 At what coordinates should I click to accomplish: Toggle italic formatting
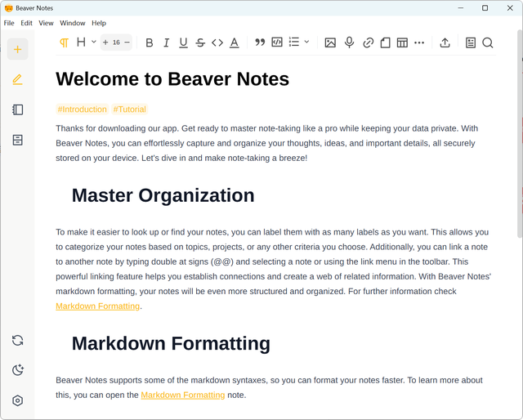[166, 42]
